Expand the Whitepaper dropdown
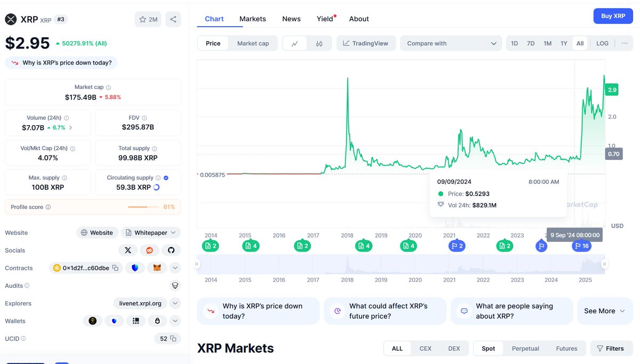The height and width of the screenshot is (364, 640). coord(151,233)
